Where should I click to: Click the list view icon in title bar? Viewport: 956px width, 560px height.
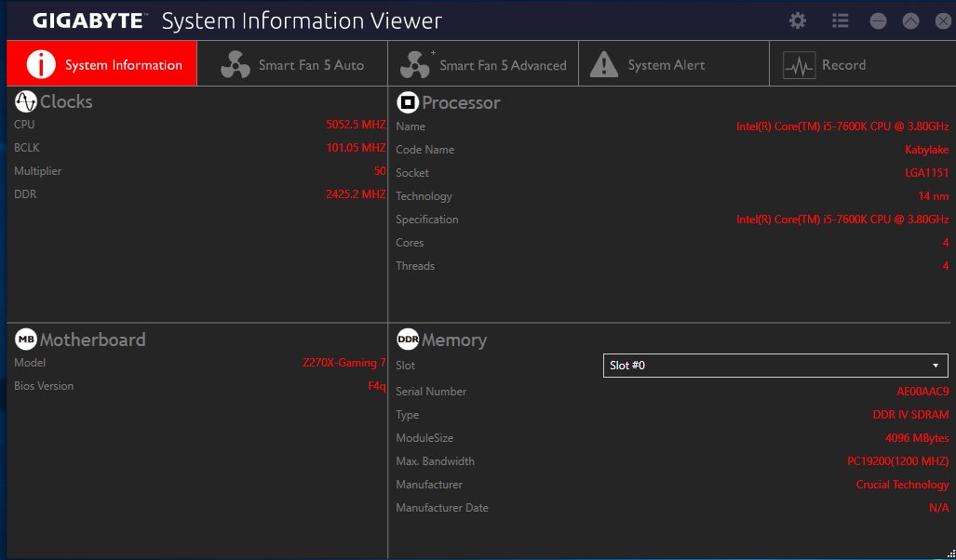click(x=841, y=20)
